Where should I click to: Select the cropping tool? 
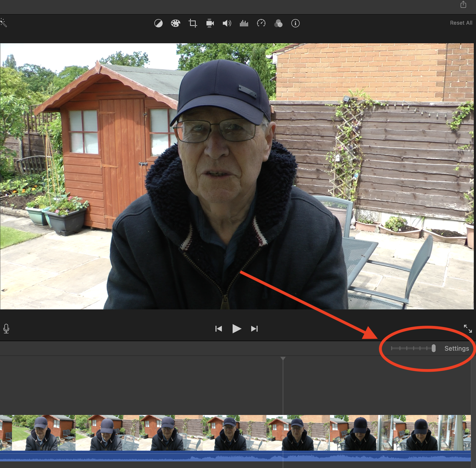click(193, 24)
